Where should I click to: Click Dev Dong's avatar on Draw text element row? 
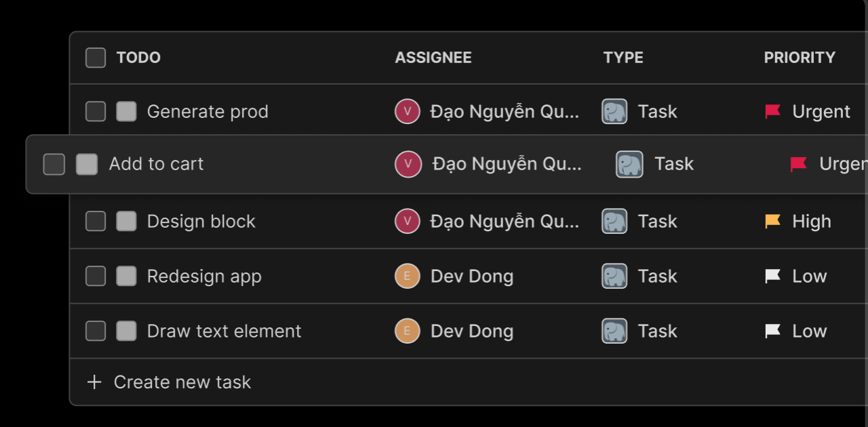407,331
